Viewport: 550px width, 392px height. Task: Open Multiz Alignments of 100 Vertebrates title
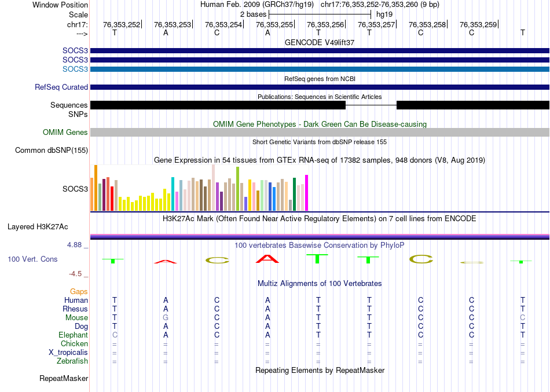click(x=320, y=284)
